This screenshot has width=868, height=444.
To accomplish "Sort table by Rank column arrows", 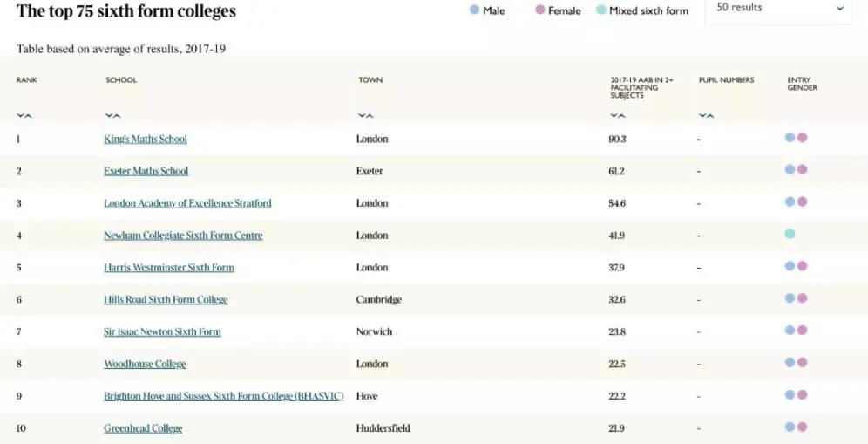I will coord(24,115).
